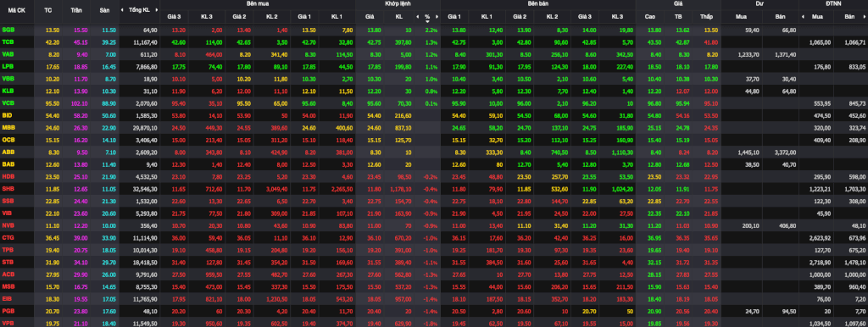The image size is (868, 327).
Task: Open the TPB ticker symbol
Action: pyautogui.click(x=8, y=250)
